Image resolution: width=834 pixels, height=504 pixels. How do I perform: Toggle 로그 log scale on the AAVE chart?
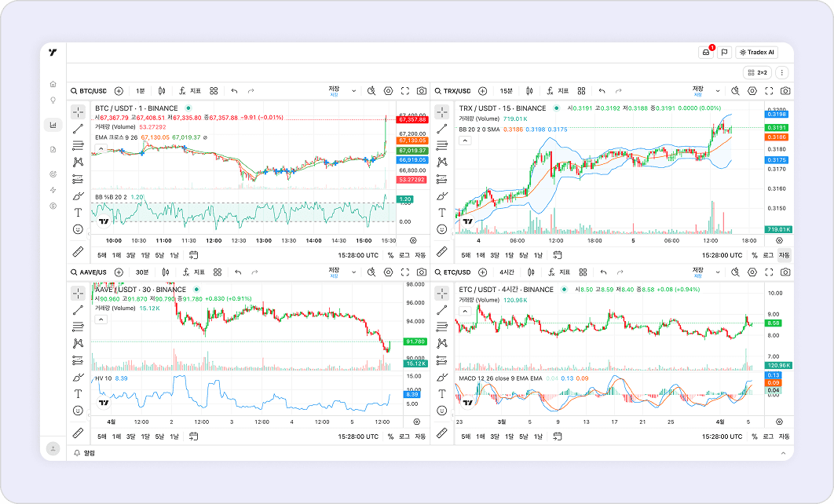[404, 436]
